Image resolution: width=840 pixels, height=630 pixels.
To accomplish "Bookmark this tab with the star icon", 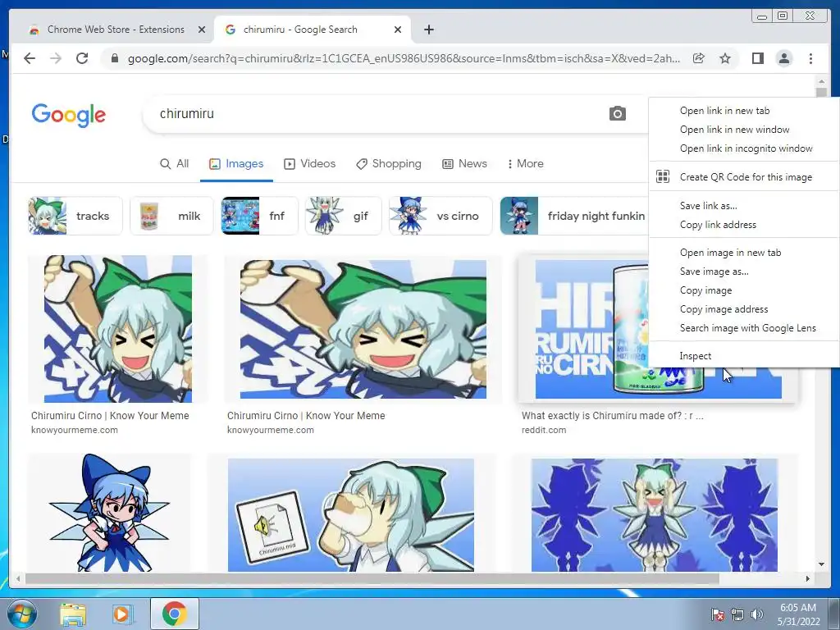I will [x=725, y=58].
